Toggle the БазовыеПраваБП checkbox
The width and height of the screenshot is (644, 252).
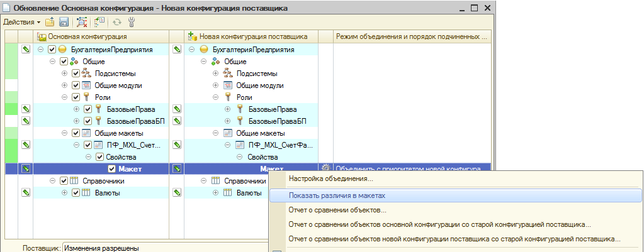tap(88, 121)
